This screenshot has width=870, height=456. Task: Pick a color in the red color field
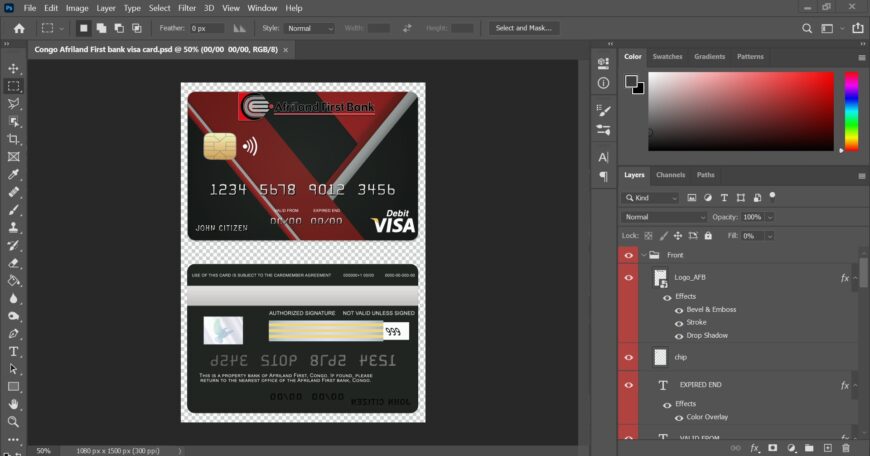[741, 112]
